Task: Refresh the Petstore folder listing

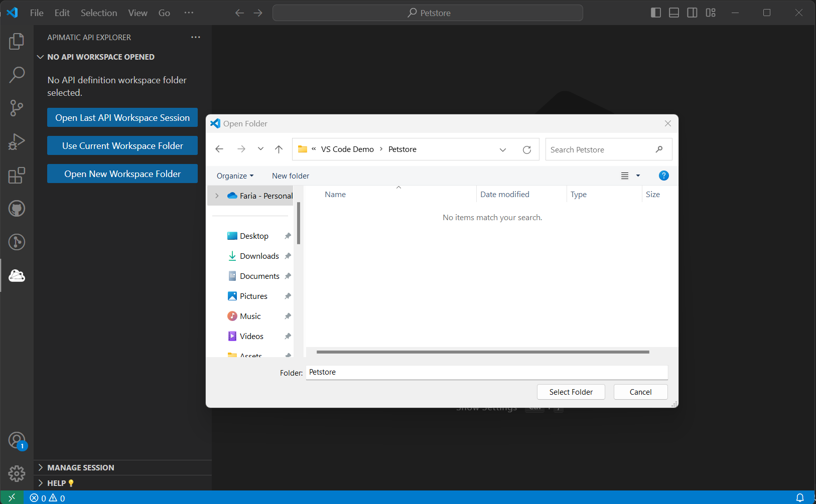Action: 527,149
